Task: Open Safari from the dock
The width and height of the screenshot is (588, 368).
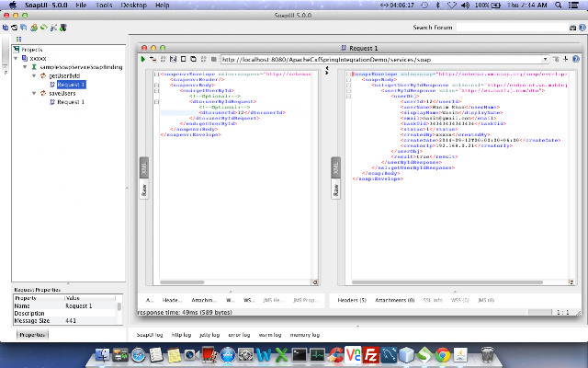Action: (x=138, y=354)
